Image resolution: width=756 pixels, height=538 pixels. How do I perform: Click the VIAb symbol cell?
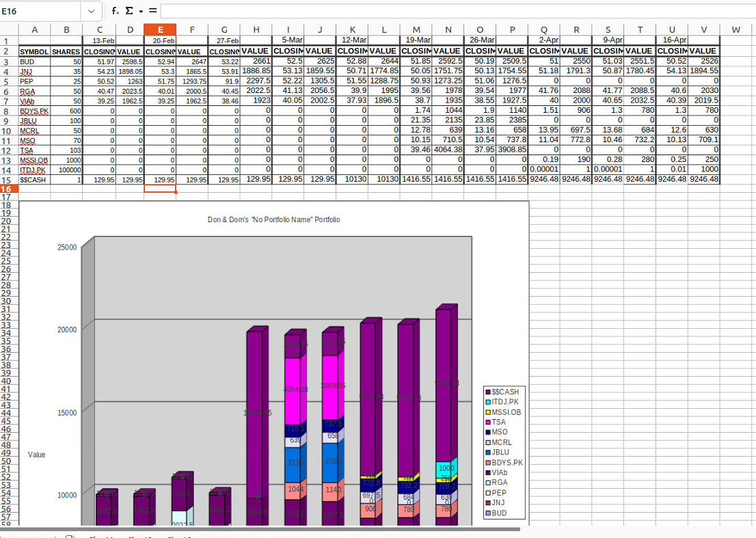(x=34, y=101)
